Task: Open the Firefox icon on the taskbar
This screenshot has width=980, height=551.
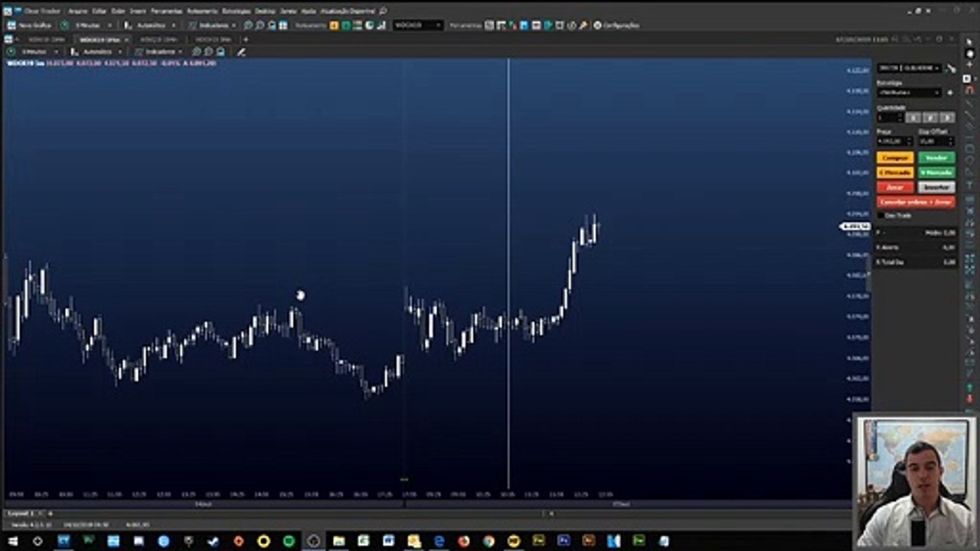Action: pos(464,541)
